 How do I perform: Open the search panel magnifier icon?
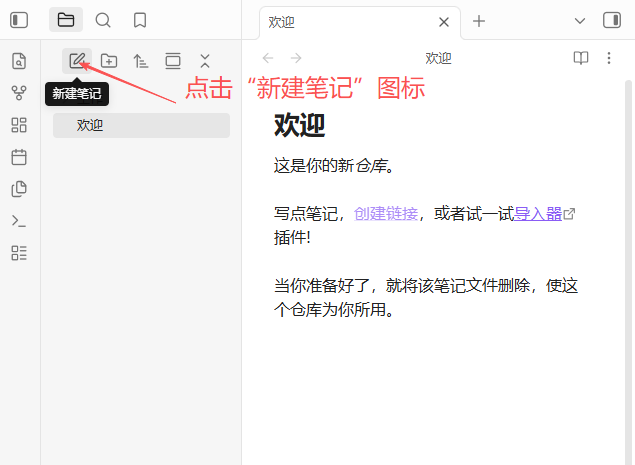103,20
